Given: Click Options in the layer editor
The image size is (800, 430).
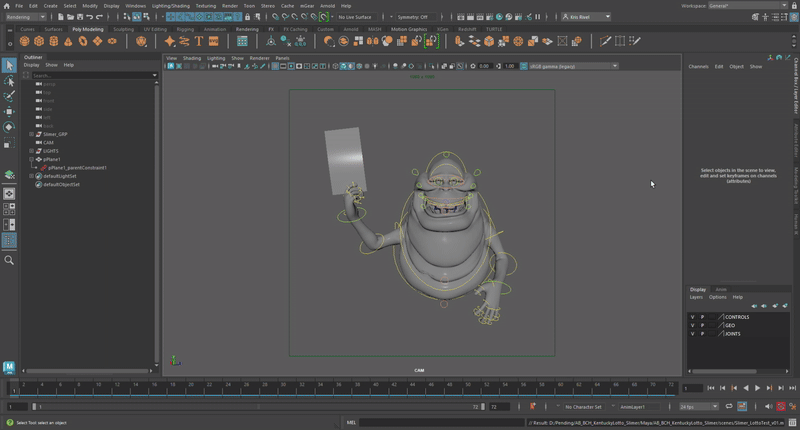Looking at the screenshot, I should coord(717,297).
